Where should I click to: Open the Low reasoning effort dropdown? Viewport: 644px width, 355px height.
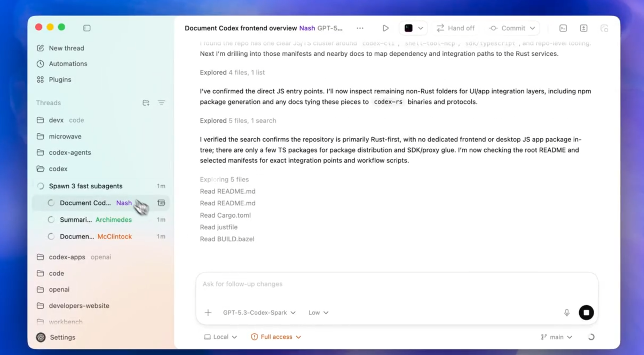pos(318,312)
